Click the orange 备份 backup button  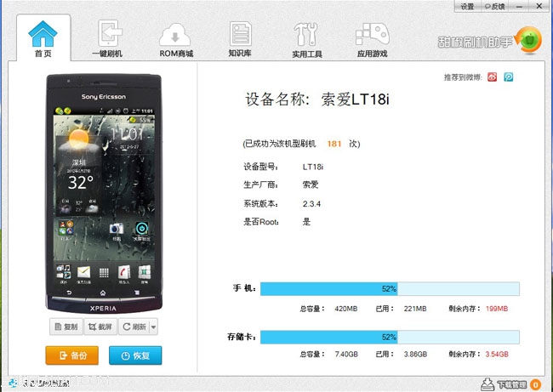tap(72, 355)
